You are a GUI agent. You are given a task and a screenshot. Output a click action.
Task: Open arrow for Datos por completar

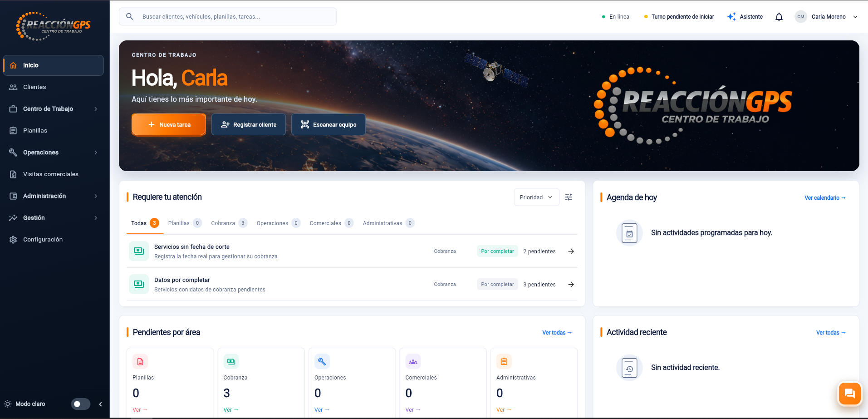[571, 284]
